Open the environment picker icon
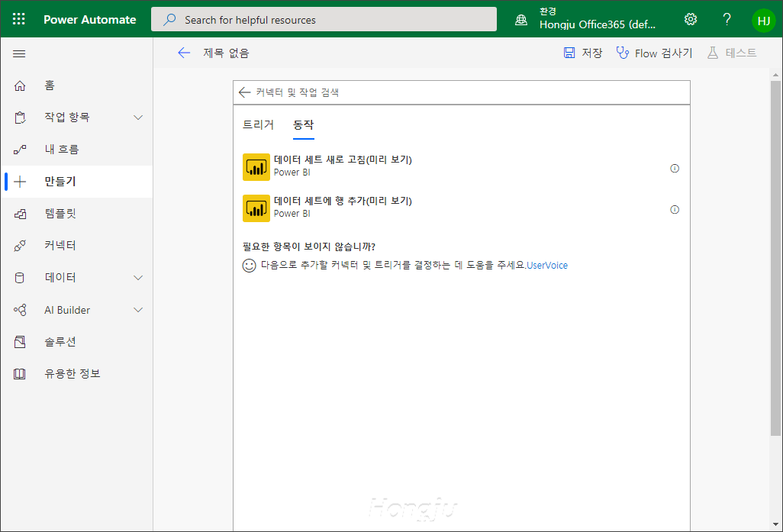Viewport: 783px width, 532px height. (x=520, y=20)
